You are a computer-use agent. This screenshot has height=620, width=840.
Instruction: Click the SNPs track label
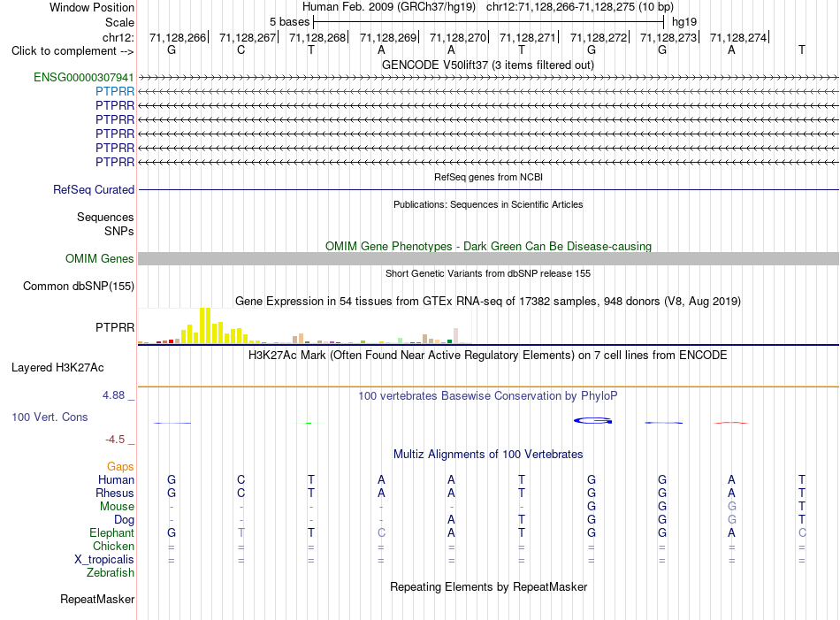(119, 231)
